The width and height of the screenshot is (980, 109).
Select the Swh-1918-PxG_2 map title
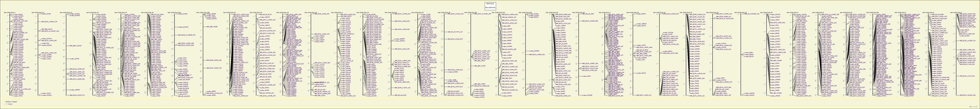[x=337, y=13]
